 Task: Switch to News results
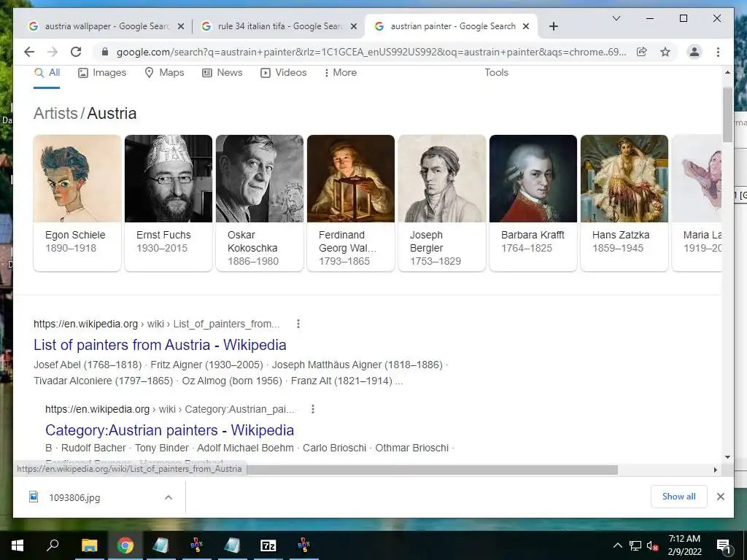click(x=222, y=73)
